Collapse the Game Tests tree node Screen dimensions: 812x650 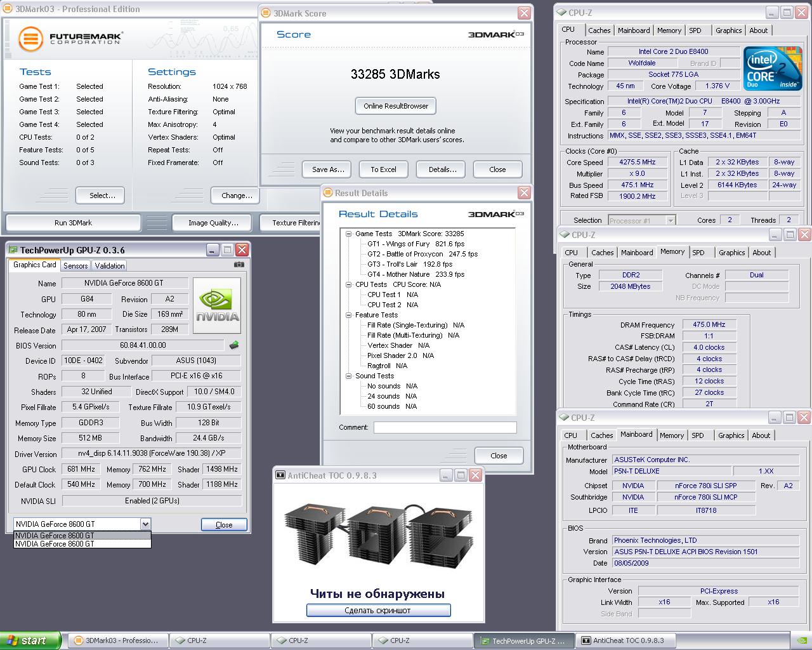pos(348,234)
